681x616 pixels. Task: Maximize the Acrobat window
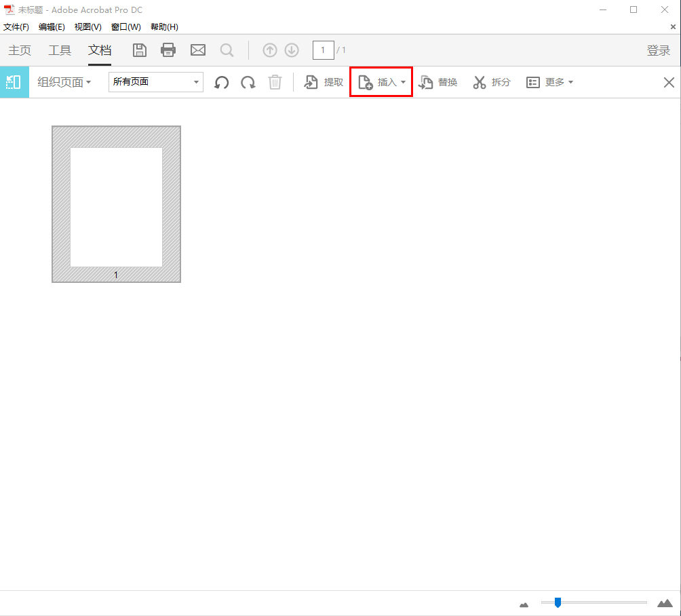[x=634, y=9]
